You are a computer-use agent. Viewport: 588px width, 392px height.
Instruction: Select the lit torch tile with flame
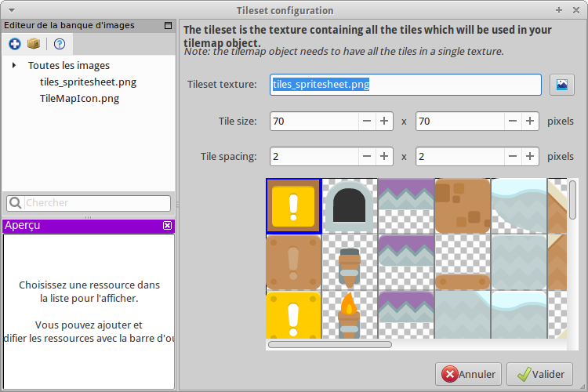[x=350, y=315]
